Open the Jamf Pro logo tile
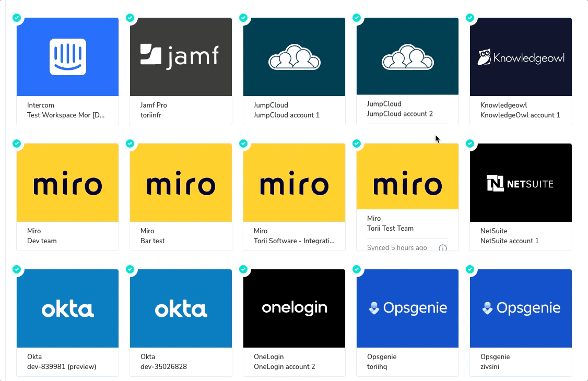Screen dimensions: 588x381 [x=181, y=56]
